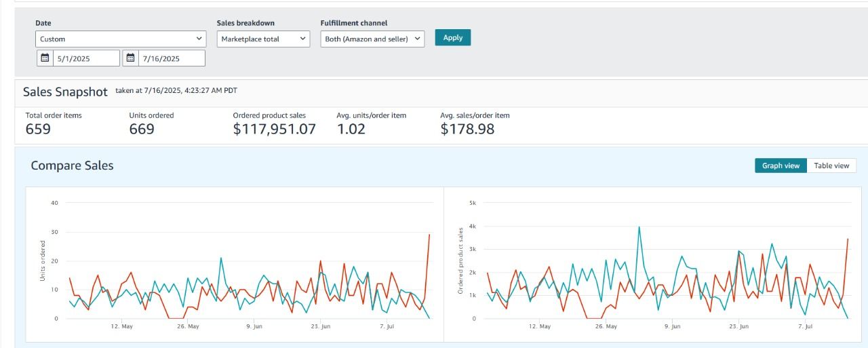Click the Avg. units/order item value 1.02

coord(351,129)
